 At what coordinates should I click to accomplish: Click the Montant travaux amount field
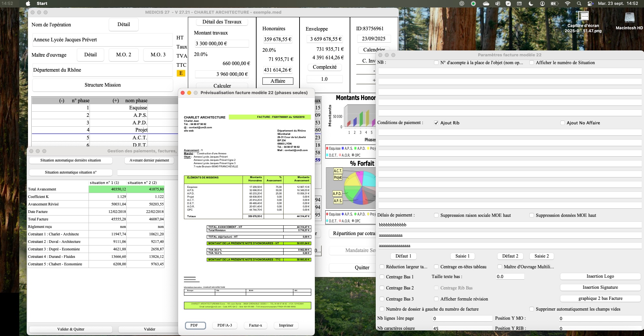click(x=222, y=44)
